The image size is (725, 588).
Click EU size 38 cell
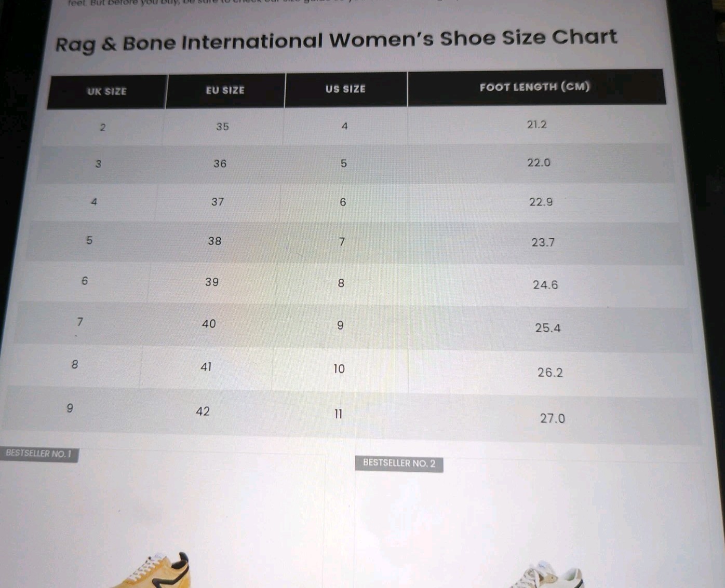coord(215,241)
